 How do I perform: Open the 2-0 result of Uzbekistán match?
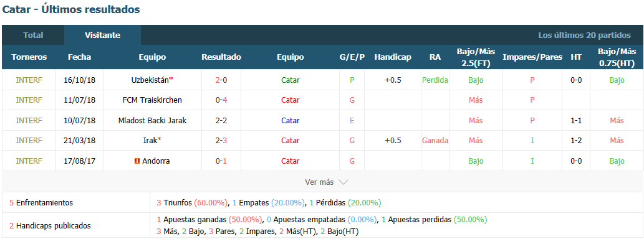coord(221,80)
